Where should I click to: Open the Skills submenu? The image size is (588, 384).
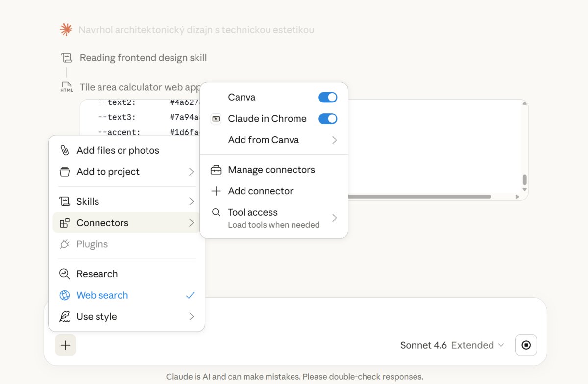click(126, 201)
